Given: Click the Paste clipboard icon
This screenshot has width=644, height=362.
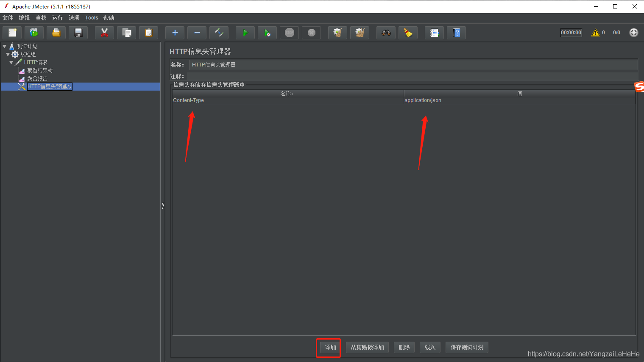Looking at the screenshot, I should click(148, 33).
